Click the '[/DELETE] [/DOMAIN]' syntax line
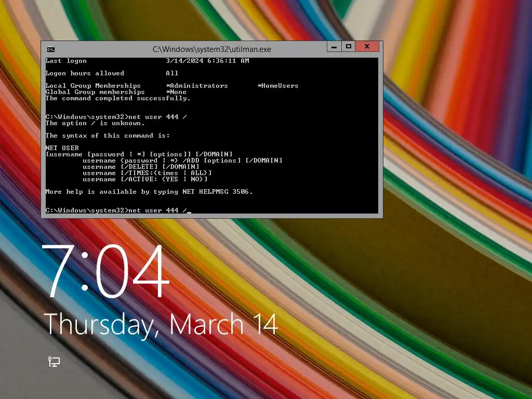Viewport: 532px width, 399px height. point(141,167)
